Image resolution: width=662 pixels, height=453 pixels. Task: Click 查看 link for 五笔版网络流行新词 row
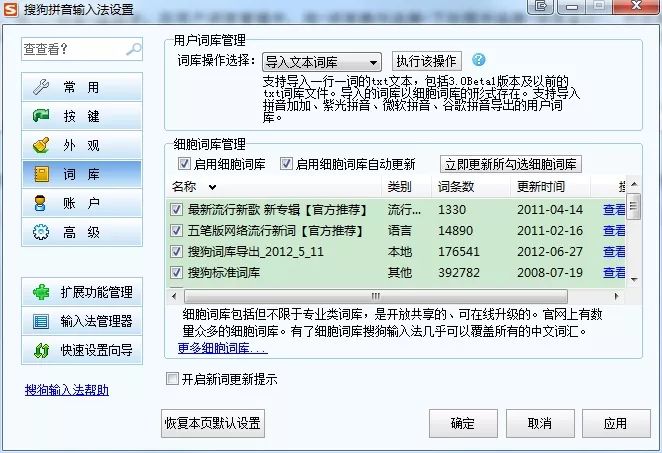tap(614, 231)
